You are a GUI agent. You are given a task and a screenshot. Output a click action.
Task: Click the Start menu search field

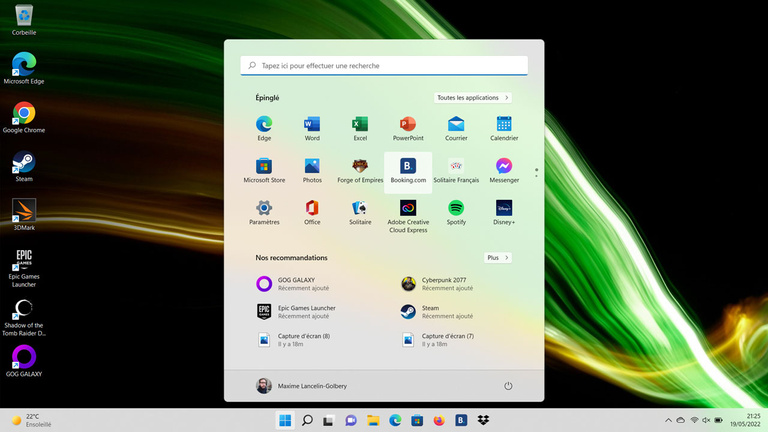384,66
